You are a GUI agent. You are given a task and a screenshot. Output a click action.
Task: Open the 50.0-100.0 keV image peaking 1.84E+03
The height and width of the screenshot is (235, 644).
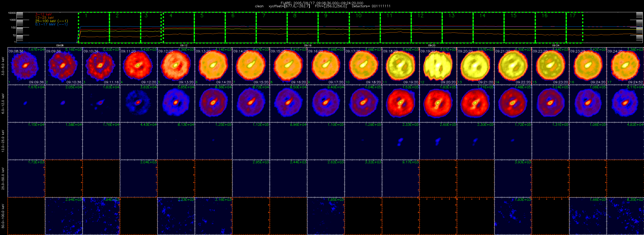tap(101, 216)
